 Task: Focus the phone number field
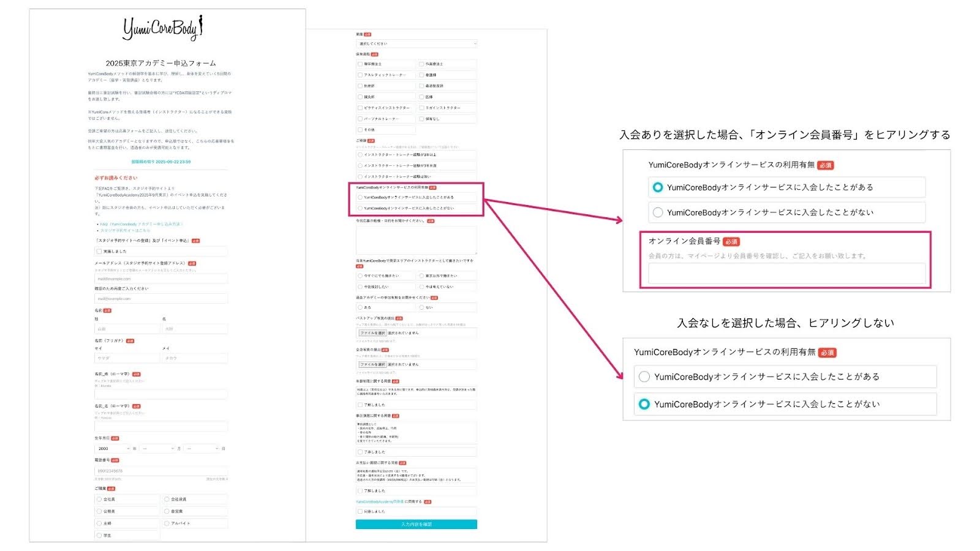click(x=160, y=471)
